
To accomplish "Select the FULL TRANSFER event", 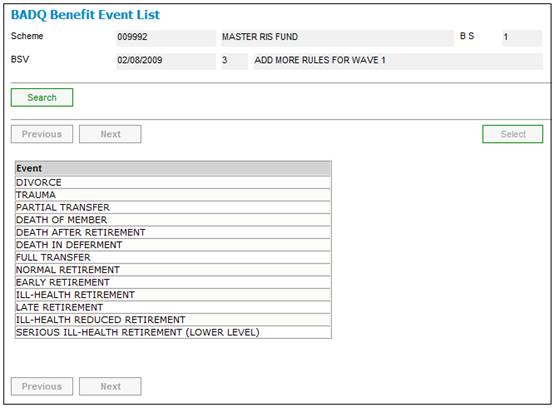I will tap(173, 258).
